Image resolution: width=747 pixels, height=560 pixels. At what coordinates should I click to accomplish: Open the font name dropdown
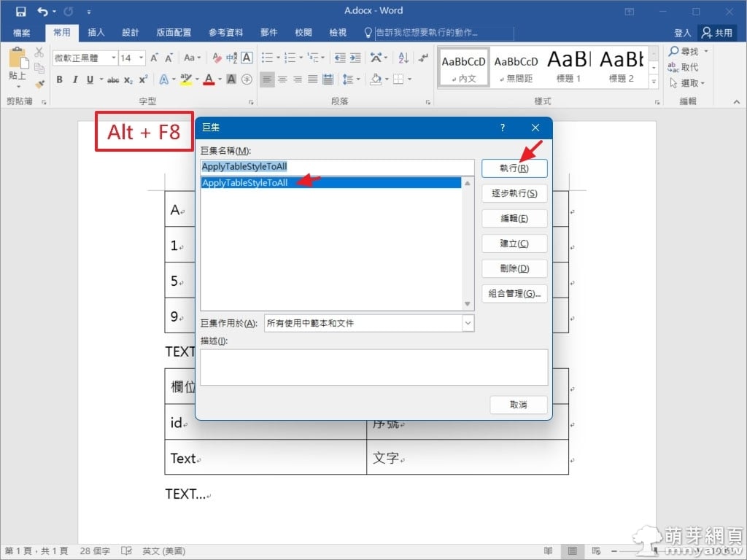click(x=114, y=58)
